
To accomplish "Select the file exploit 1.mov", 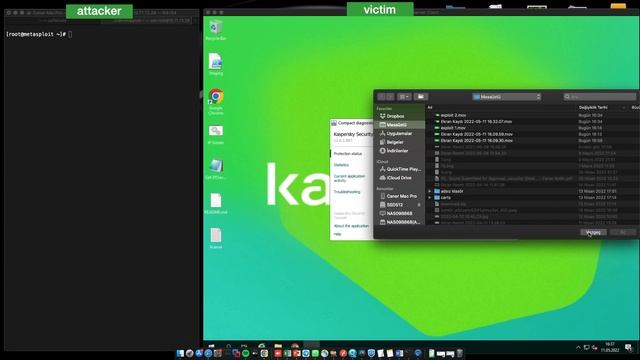I will click(453, 128).
